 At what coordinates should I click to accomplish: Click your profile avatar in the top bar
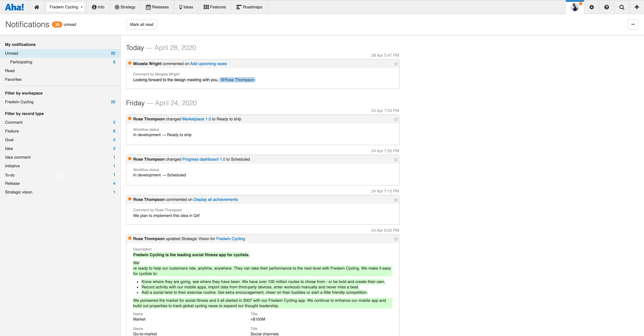pos(575,7)
